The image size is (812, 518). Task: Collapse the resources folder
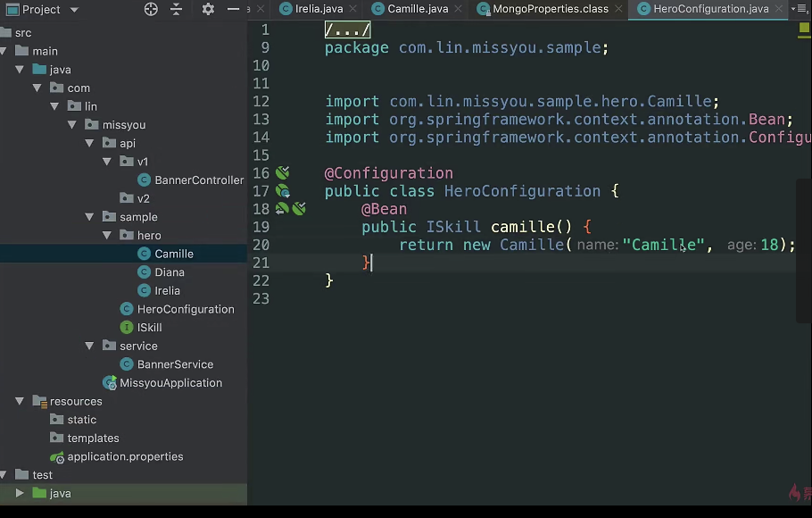click(20, 401)
